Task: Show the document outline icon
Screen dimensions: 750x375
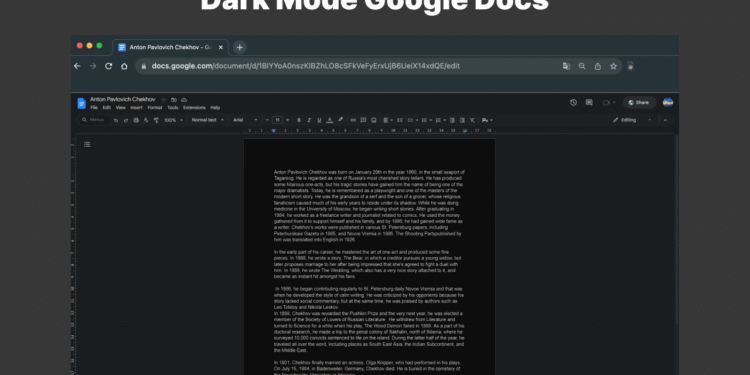Action: [x=87, y=144]
